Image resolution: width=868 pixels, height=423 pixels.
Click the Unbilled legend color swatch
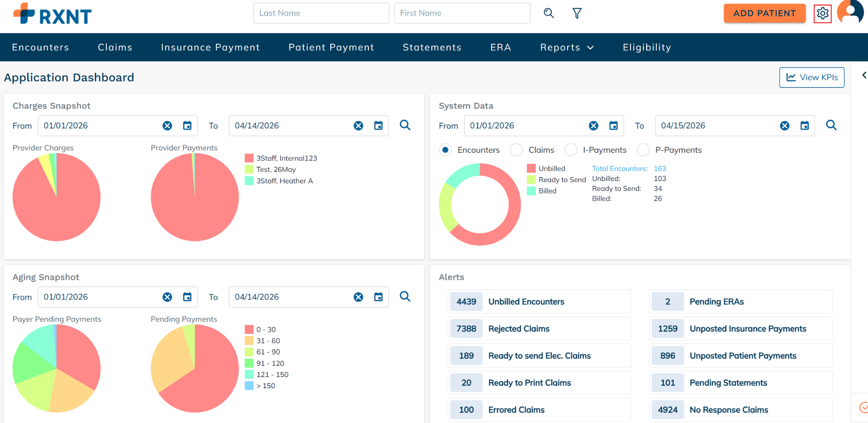coord(531,168)
